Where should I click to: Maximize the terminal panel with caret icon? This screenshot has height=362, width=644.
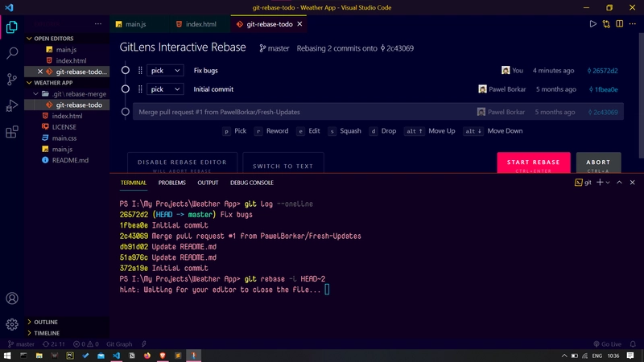[619, 183]
